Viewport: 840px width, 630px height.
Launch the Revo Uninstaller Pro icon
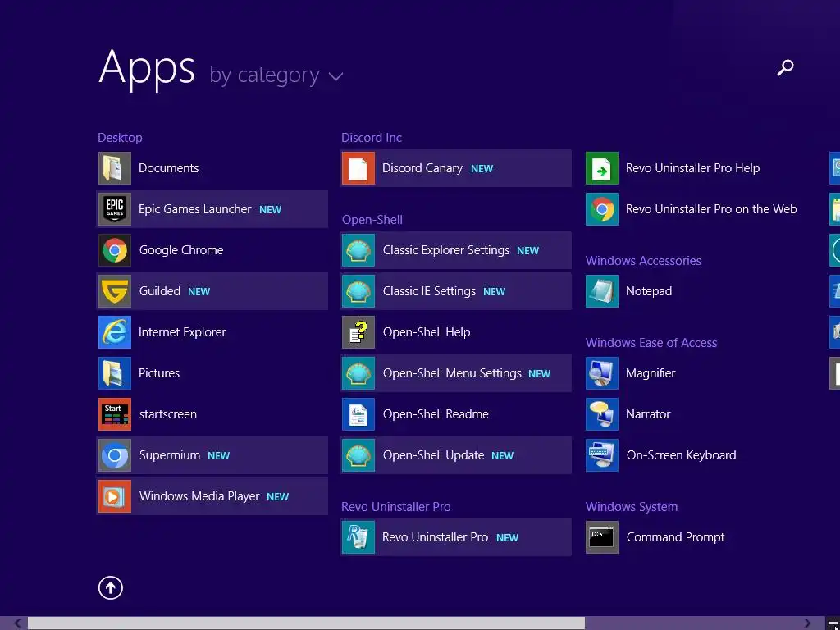pyautogui.click(x=358, y=537)
